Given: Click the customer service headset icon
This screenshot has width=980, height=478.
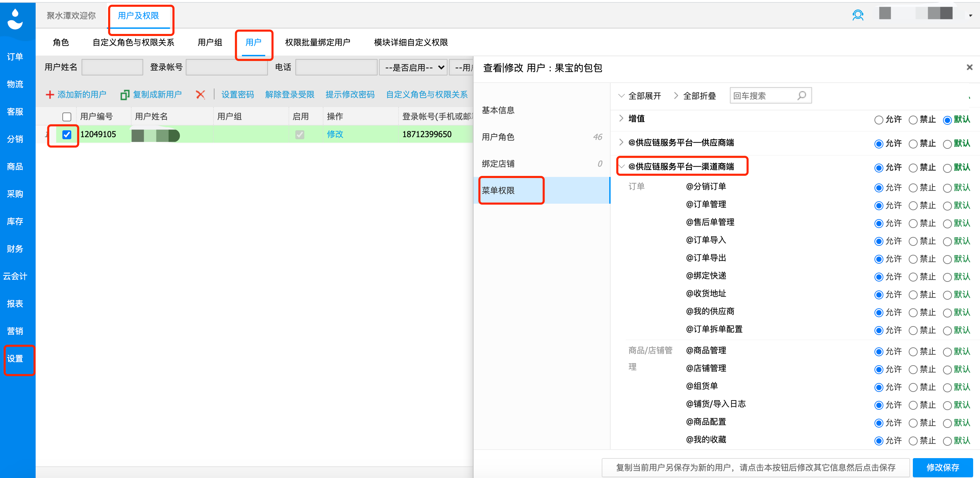Looking at the screenshot, I should pos(857,15).
